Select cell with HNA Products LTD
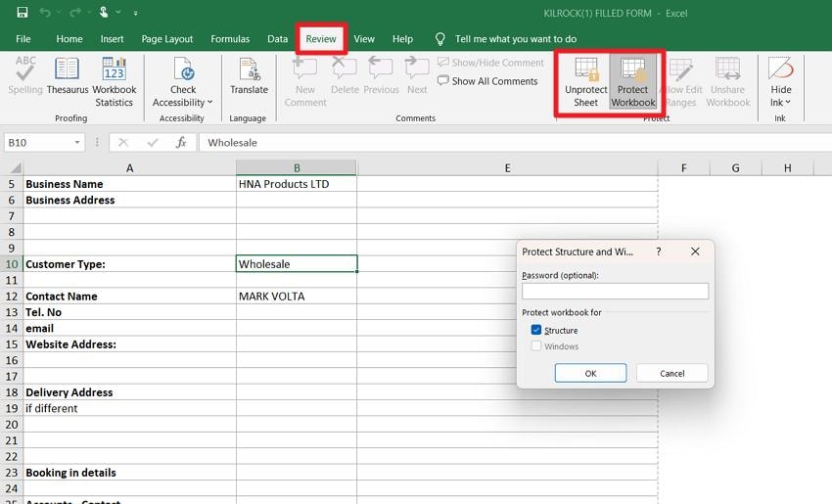Image resolution: width=832 pixels, height=504 pixels. 297,184
